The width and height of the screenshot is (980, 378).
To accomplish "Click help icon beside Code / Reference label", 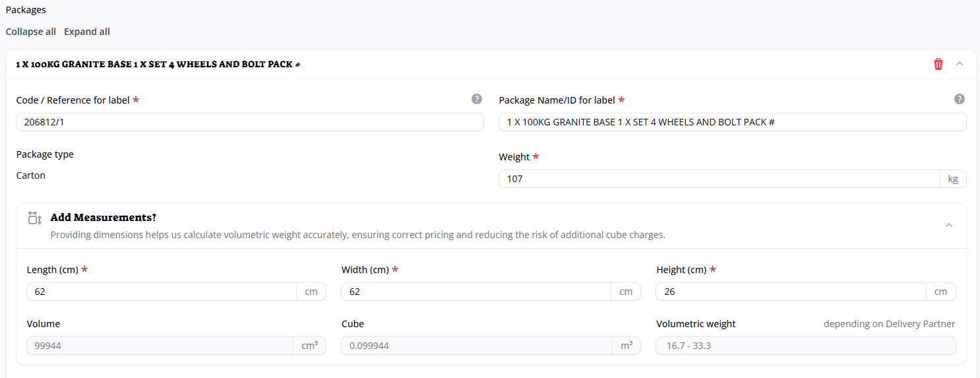I will 477,99.
